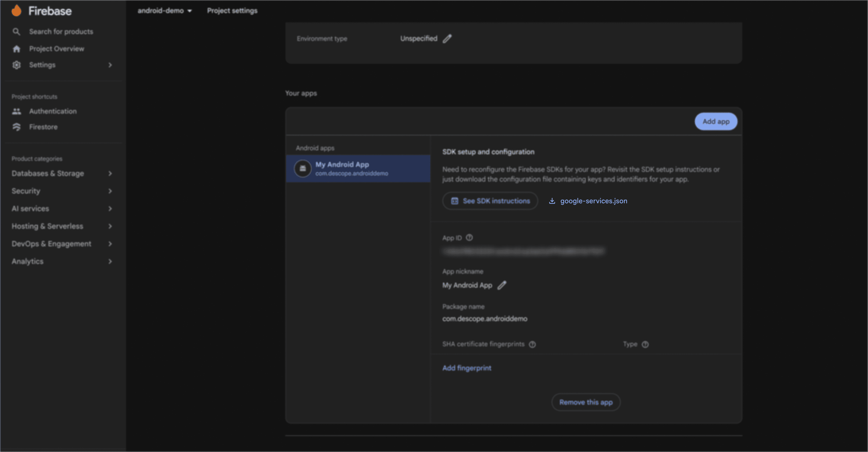Viewport: 868px width, 452px height.
Task: Click the Android app round icon
Action: (x=303, y=169)
